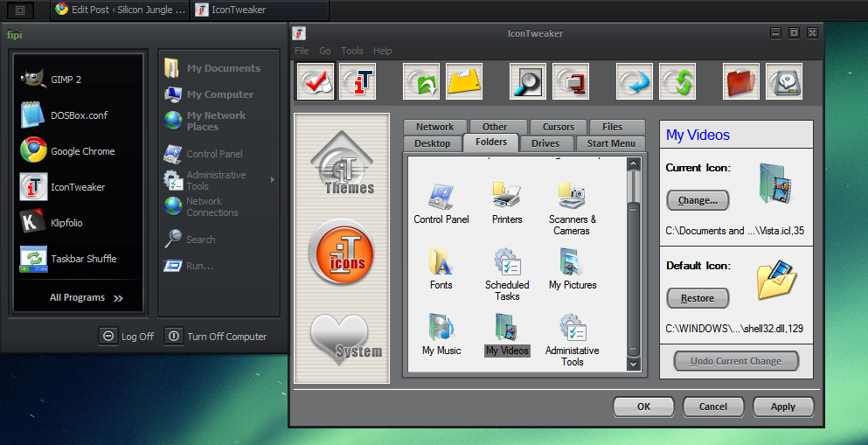Image resolution: width=868 pixels, height=445 pixels.
Task: Click the Change... button
Action: point(698,200)
